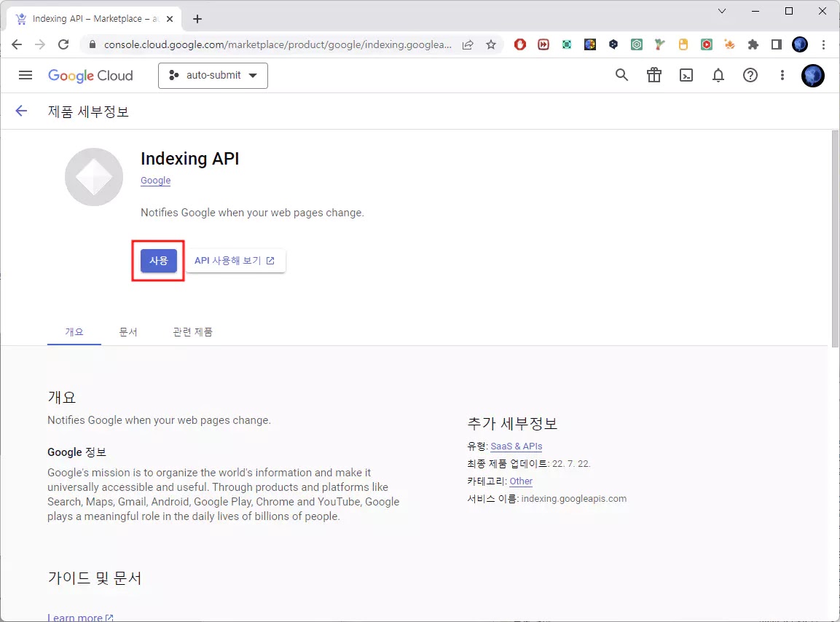The height and width of the screenshot is (622, 840).
Task: Activate the Cloud Shell terminal icon
Action: pos(686,76)
